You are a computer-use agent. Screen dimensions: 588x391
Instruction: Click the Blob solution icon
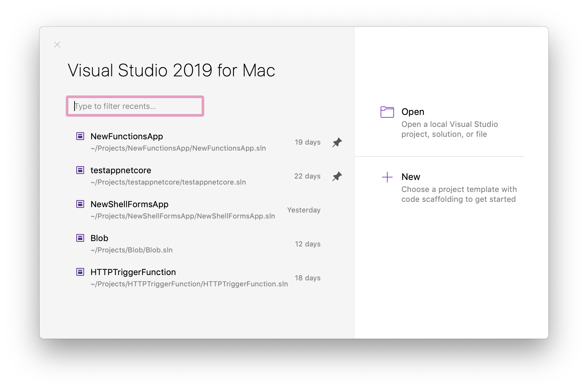[x=80, y=238]
